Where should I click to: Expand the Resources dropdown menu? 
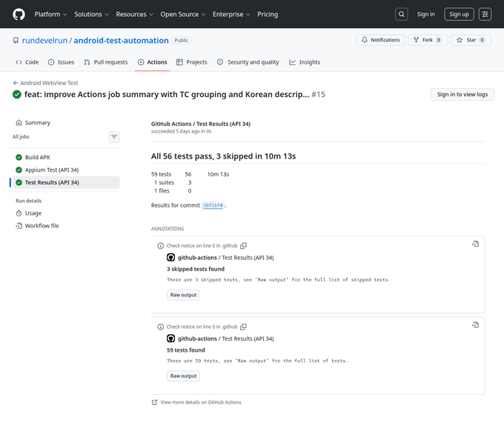(x=134, y=14)
